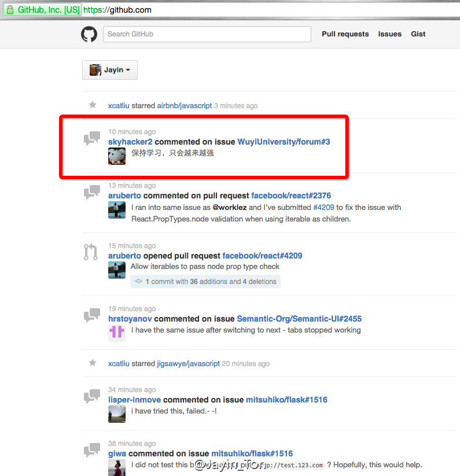This screenshot has height=476, width=460.
Task: Open giwa user profile
Action: pyautogui.click(x=117, y=453)
